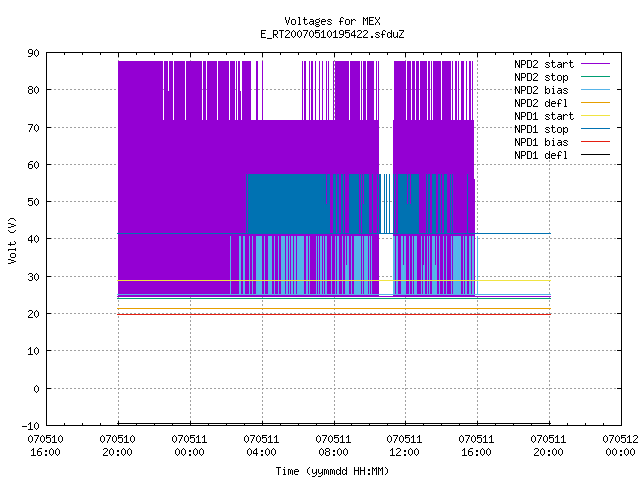640x480 pixels.
Task: Click the 'NPD1 defl' legend label
Action: pyautogui.click(x=541, y=155)
